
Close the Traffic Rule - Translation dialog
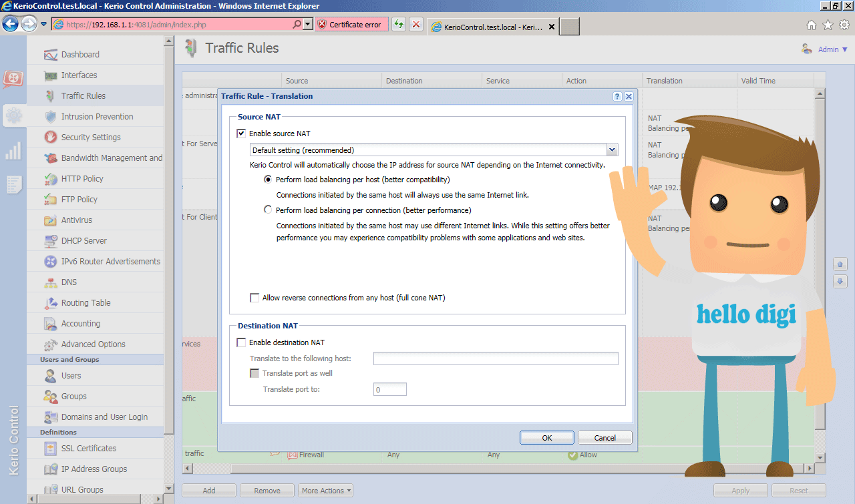click(629, 96)
